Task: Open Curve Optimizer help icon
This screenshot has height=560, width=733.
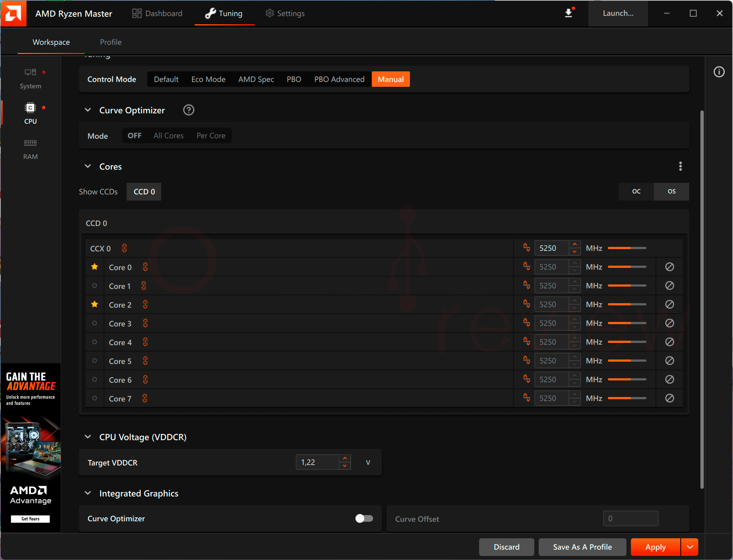Action: [189, 110]
